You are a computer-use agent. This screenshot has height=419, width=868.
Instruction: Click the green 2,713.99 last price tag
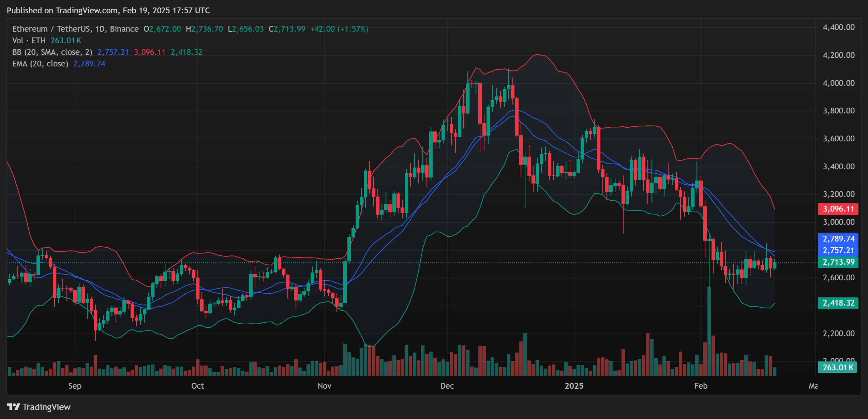[x=838, y=262]
